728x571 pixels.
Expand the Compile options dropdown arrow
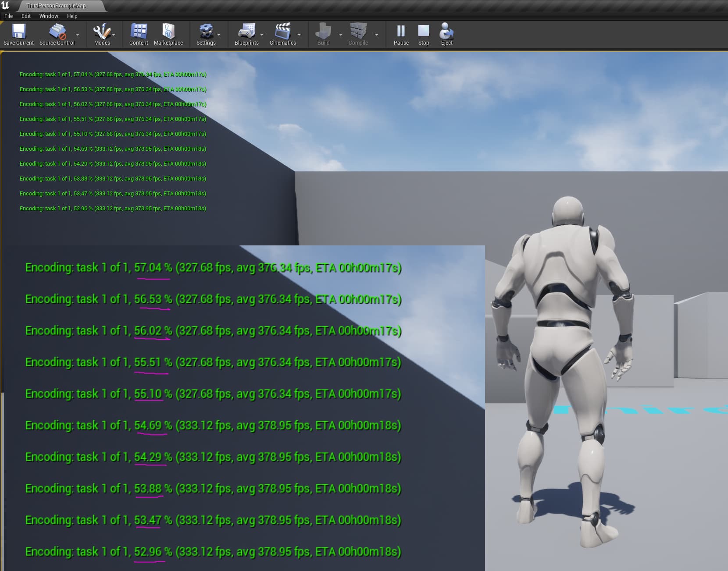[x=376, y=35]
